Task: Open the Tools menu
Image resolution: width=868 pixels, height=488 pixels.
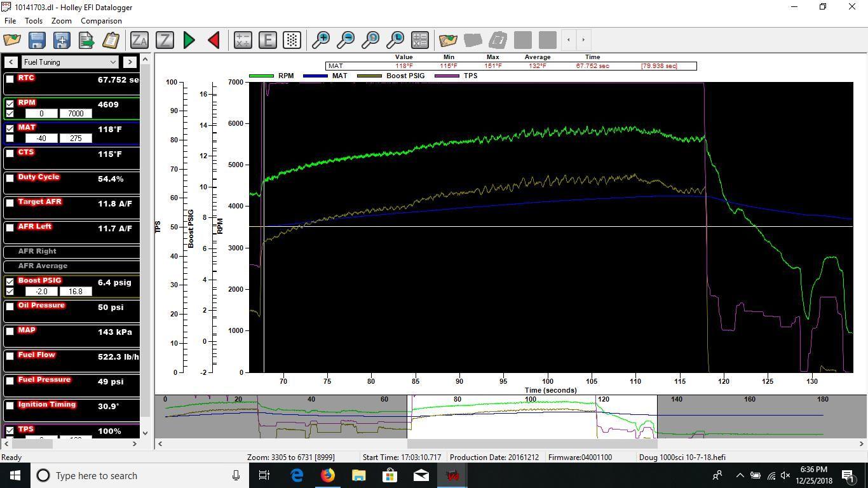Action: (34, 21)
